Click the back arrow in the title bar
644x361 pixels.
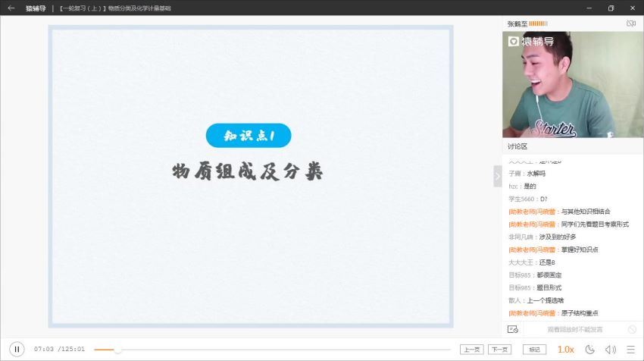[11, 8]
